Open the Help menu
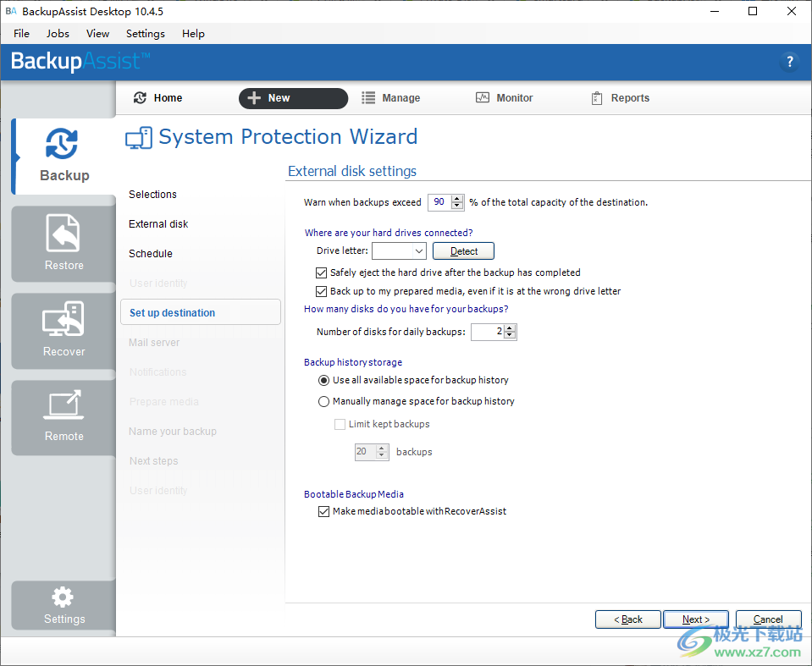The height and width of the screenshot is (666, 812). (x=193, y=34)
